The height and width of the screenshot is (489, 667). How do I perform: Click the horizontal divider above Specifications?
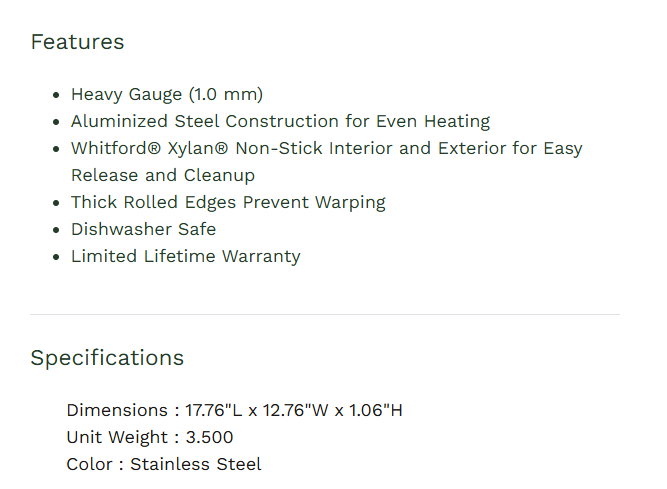click(x=324, y=315)
